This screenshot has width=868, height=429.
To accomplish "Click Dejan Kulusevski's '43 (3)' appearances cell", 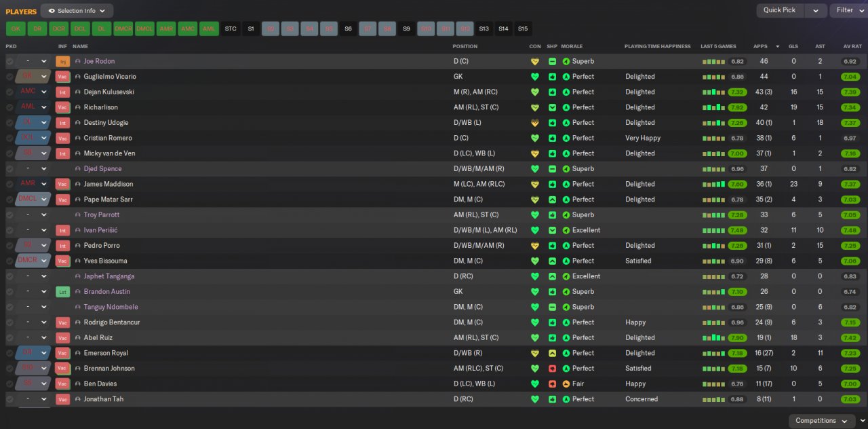I will [x=764, y=92].
